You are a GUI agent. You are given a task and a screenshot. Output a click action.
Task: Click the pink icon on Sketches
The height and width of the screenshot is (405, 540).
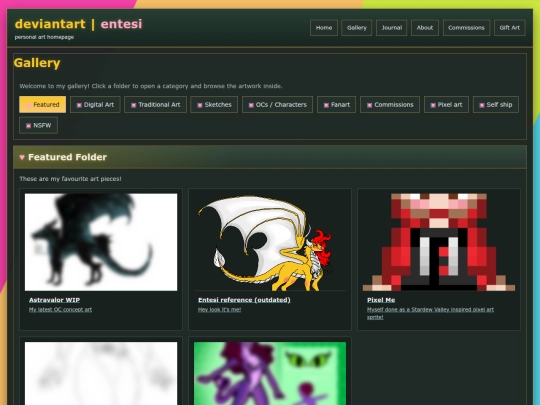click(x=200, y=105)
